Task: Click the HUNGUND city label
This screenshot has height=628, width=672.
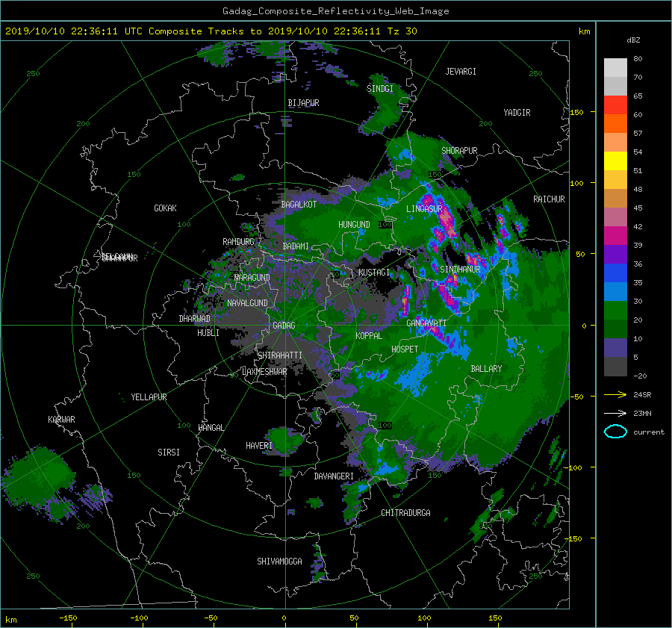Action: 354,225
